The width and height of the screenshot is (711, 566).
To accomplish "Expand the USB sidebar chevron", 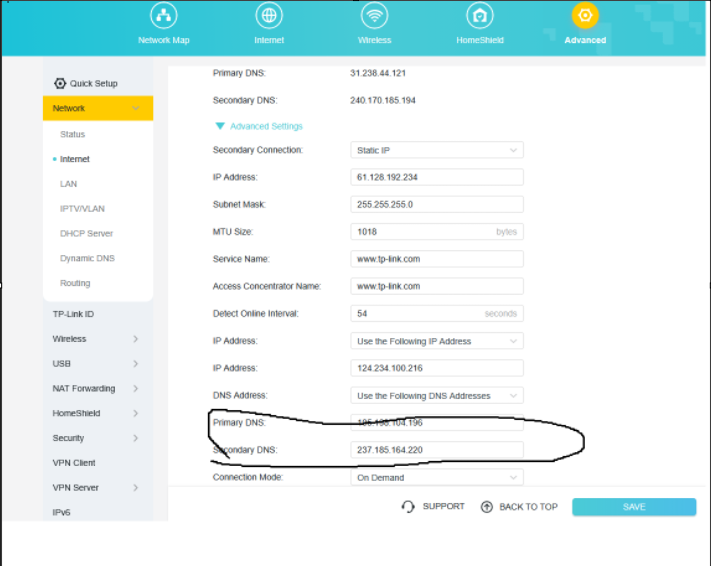I will [x=136, y=364].
